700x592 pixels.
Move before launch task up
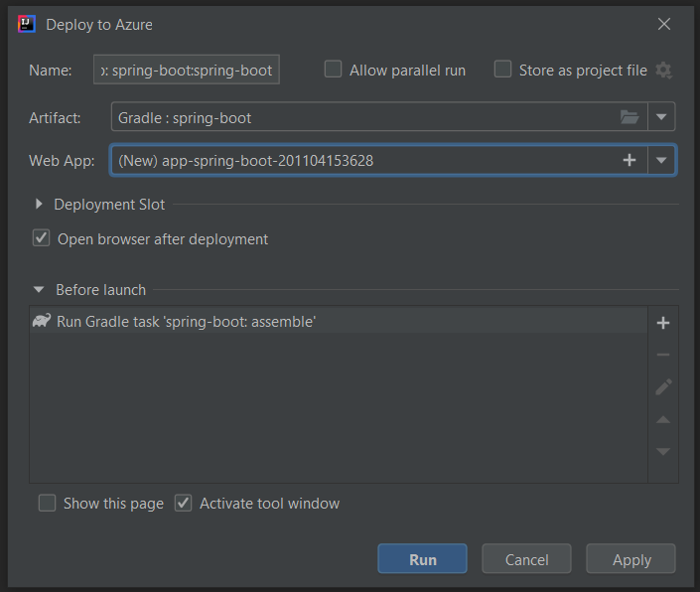663,419
